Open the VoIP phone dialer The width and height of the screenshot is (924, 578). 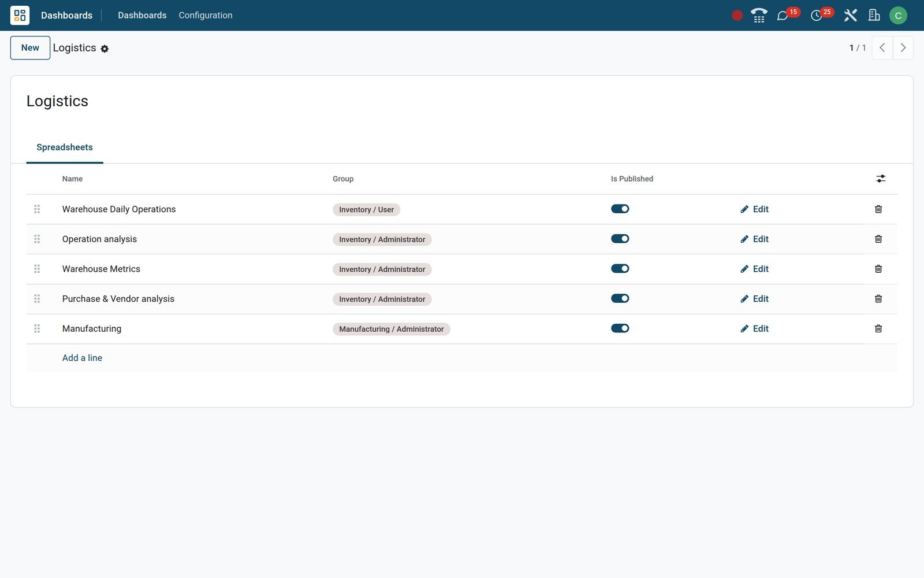(x=759, y=15)
